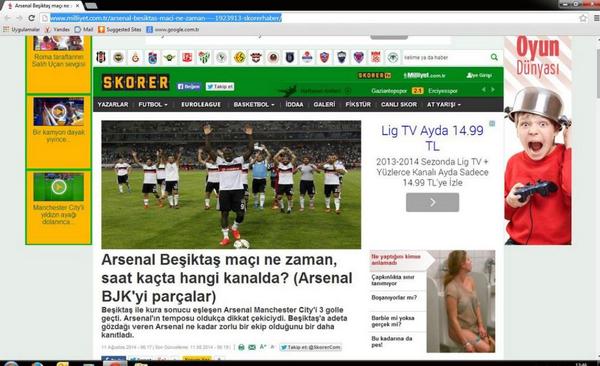This screenshot has width=600, height=366.
Task: Open the Fenerbahçe team logo
Action: coord(118,57)
